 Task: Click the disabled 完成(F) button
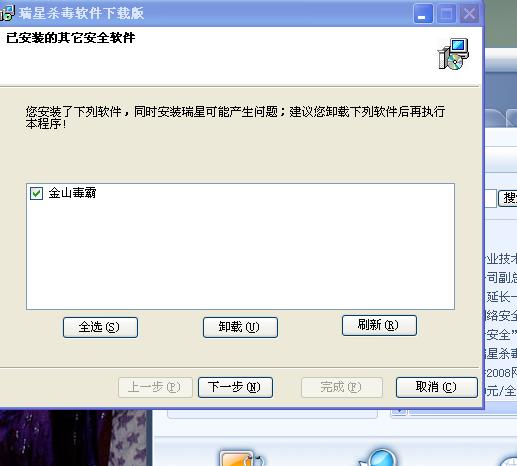[x=341, y=387]
